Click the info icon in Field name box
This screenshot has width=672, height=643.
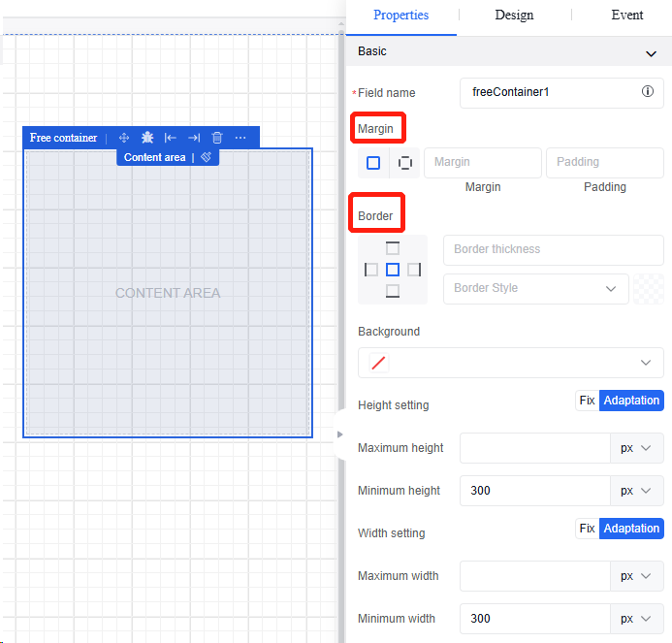click(x=647, y=92)
